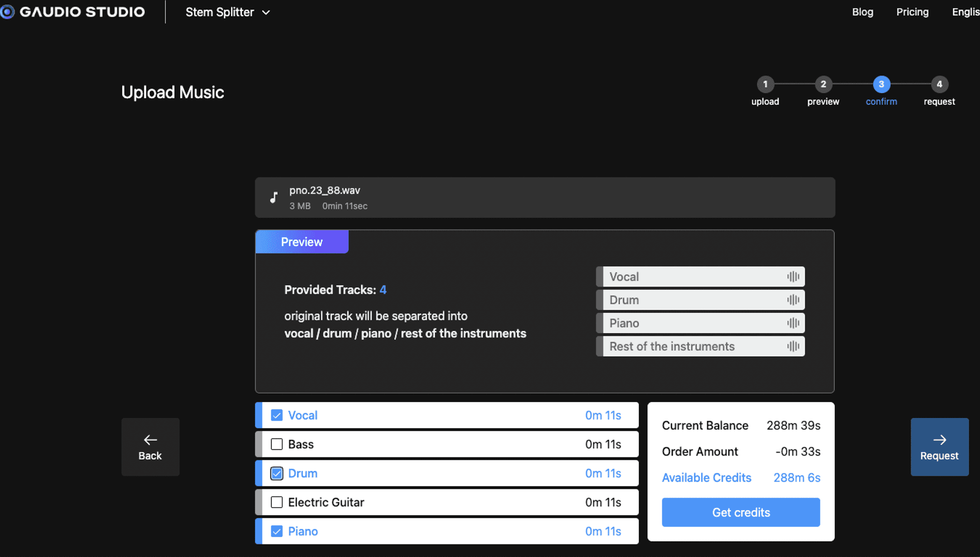The image size is (980, 557).
Task: Select the Preview tab
Action: [x=302, y=242]
